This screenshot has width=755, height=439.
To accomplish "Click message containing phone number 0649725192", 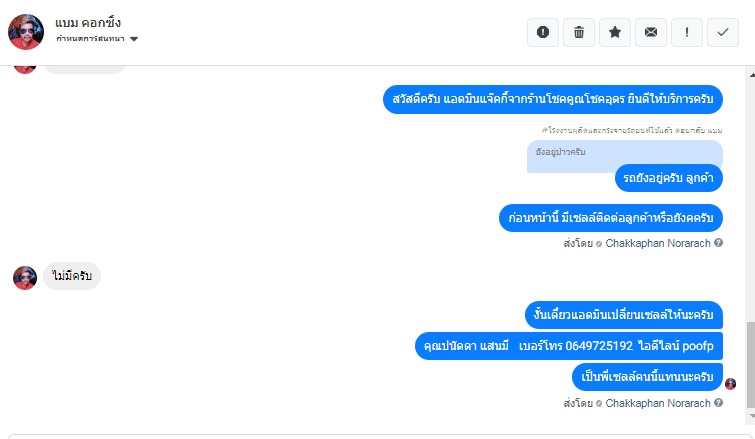I will click(569, 346).
